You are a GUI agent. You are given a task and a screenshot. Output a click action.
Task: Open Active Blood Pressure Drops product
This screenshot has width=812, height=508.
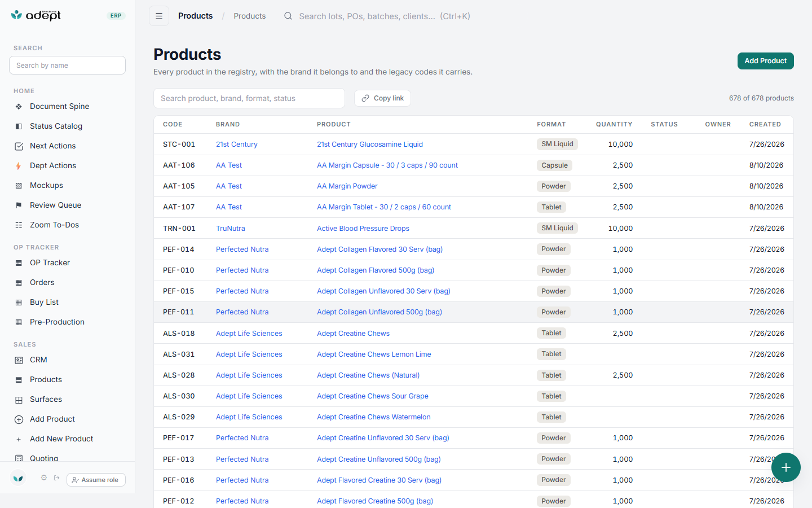(x=363, y=229)
